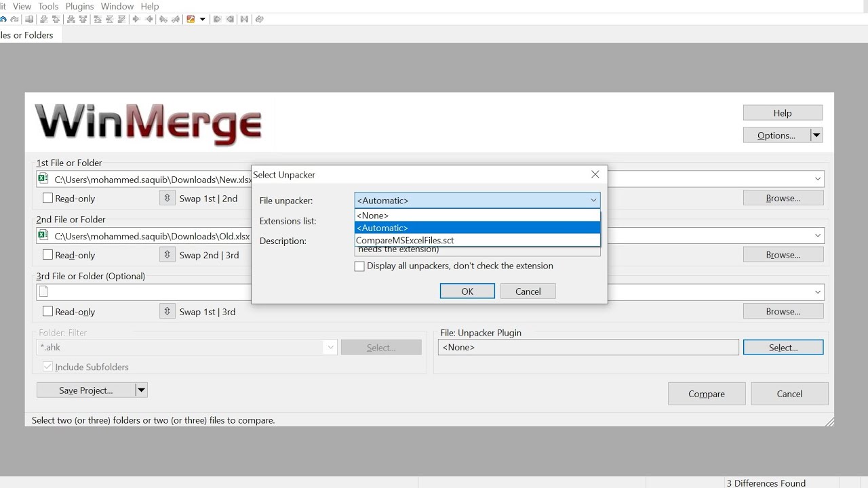The image size is (868, 488).
Task: Click Cancel in the Select Unpacker dialog
Action: [528, 291]
